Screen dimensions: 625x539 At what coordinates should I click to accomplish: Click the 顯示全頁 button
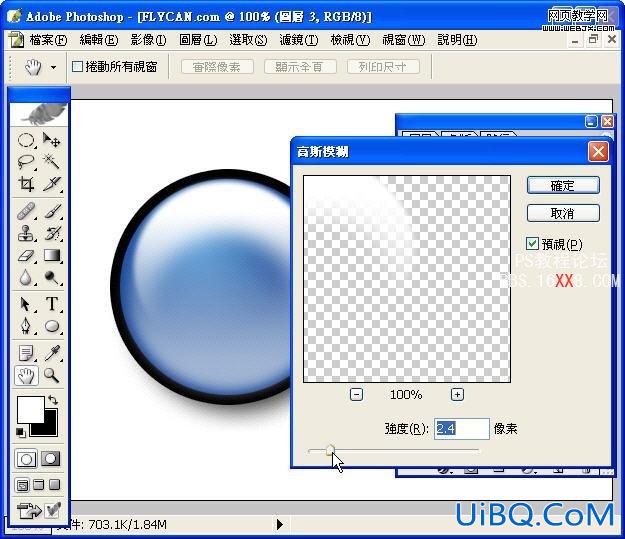tap(300, 67)
